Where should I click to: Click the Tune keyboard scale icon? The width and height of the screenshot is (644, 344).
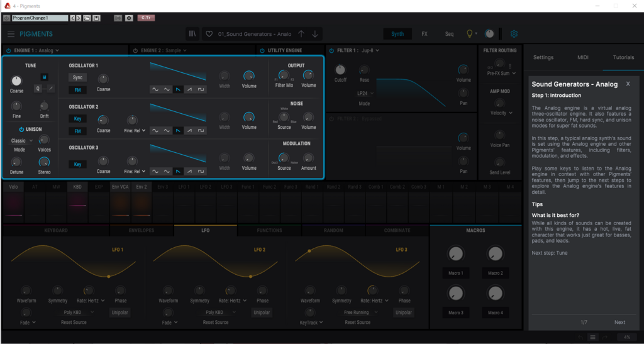coord(45,77)
